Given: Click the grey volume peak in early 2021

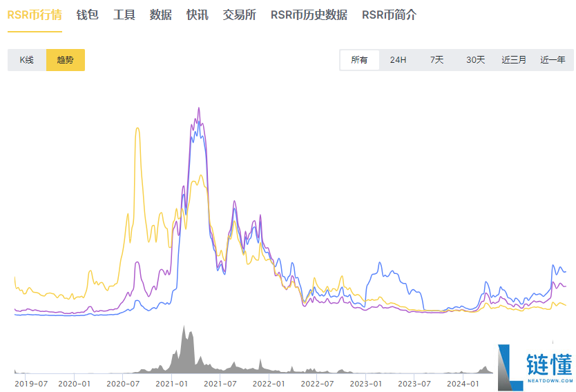Looking at the screenshot, I should coord(184,326).
